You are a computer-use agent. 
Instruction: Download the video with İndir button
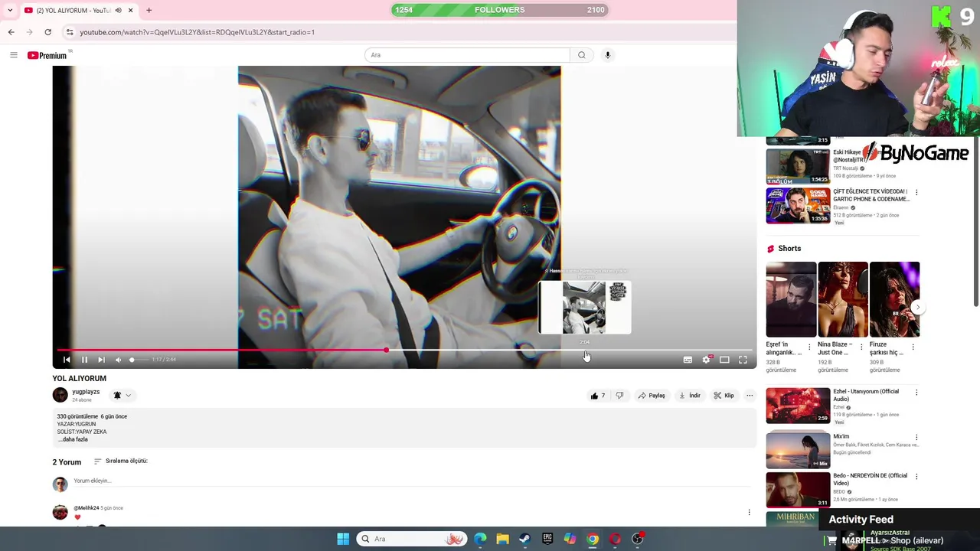click(x=690, y=396)
